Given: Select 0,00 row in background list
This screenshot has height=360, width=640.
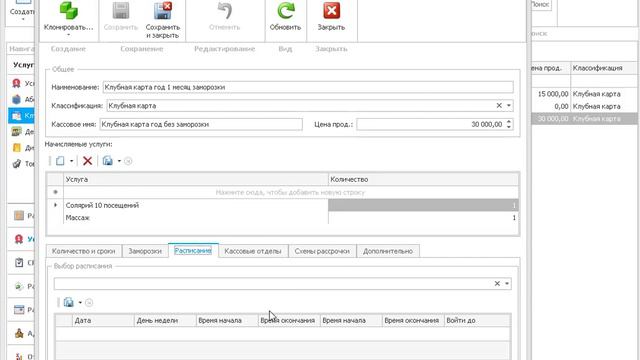Looking at the screenshot, I should pyautogui.click(x=585, y=106).
